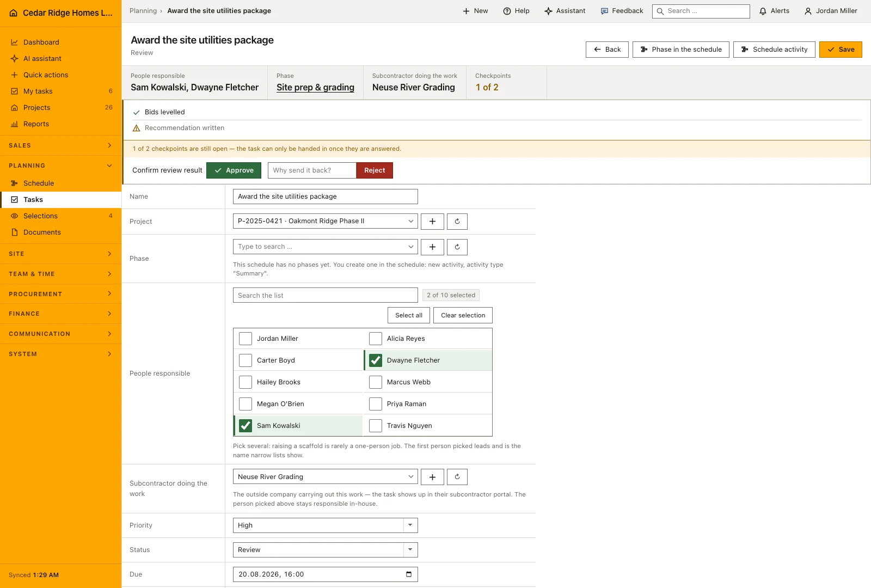The image size is (871, 588).
Task: Click the Search the list field
Action: (326, 295)
